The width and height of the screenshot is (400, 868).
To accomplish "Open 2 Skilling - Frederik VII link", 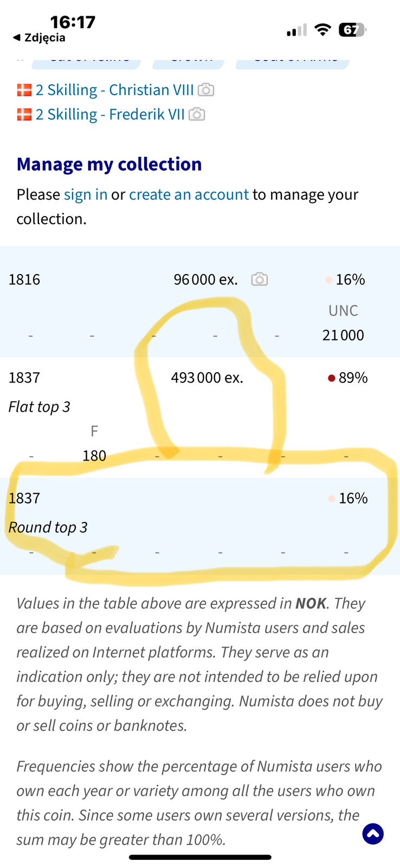I will tap(110, 114).
